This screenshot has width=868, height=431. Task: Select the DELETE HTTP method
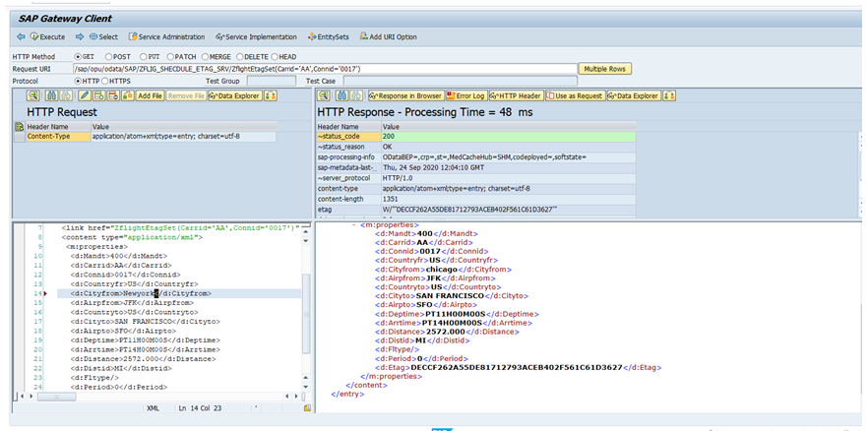240,56
